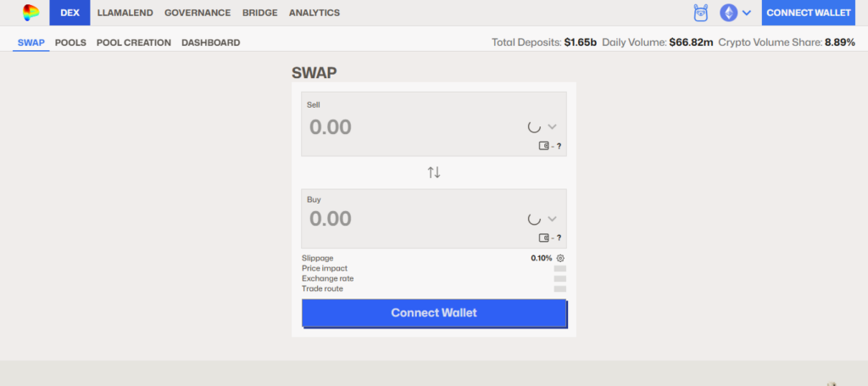The width and height of the screenshot is (868, 386).
Task: Click the Slippage label
Action: pos(318,258)
